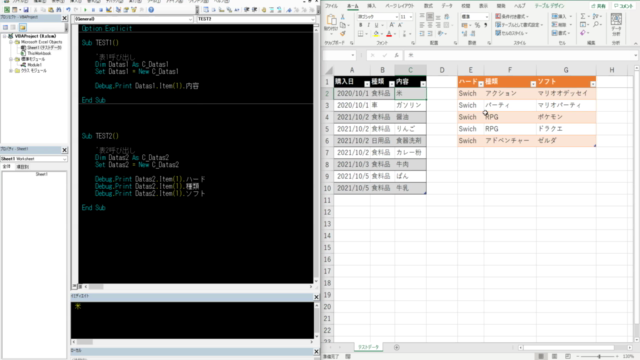Image resolution: width=640 pixels, height=360 pixels.
Task: Toggle Bold formatting in Excel ribbon
Action: 360,25
